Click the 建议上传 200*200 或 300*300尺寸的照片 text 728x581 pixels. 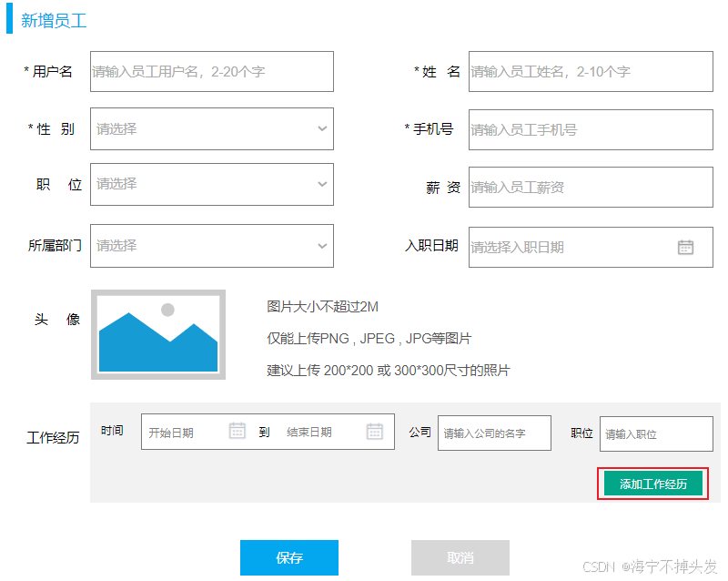tap(389, 371)
